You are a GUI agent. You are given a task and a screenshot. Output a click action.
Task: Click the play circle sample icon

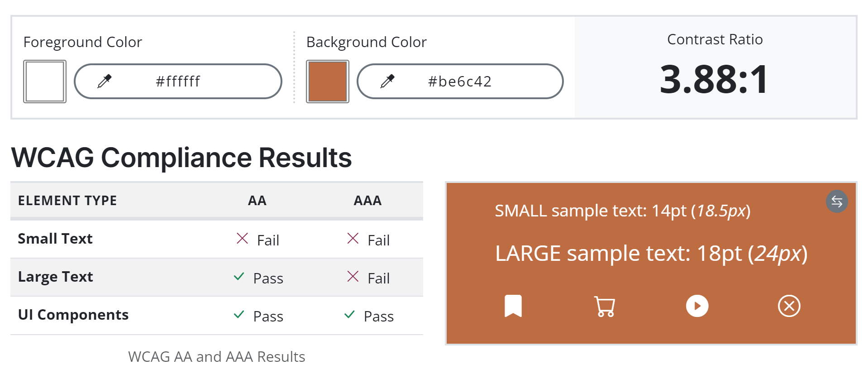697,306
